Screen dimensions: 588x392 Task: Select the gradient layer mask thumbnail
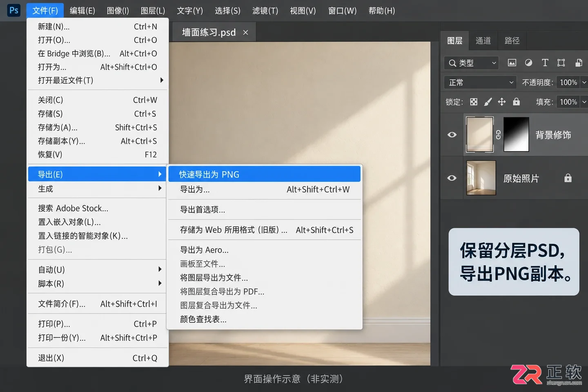click(516, 135)
